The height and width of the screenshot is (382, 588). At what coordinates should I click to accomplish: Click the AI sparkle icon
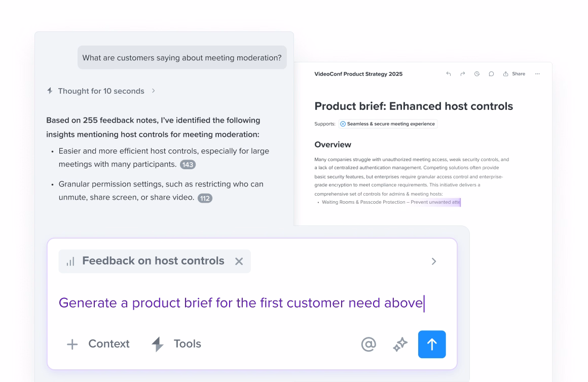[400, 345]
